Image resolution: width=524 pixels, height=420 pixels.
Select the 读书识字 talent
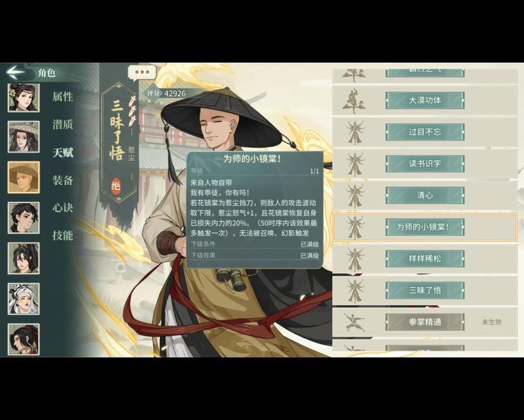click(424, 164)
